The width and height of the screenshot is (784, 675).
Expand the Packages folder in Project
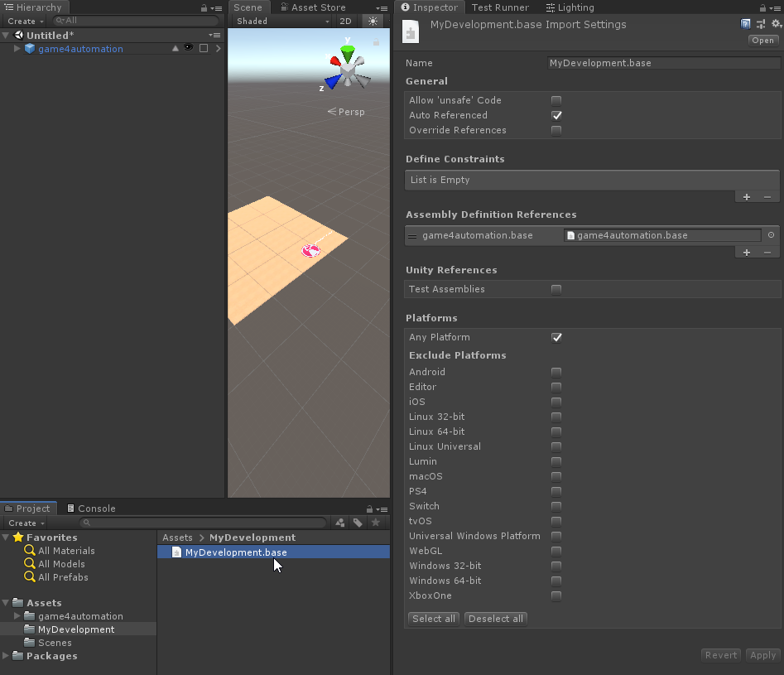pos(7,656)
